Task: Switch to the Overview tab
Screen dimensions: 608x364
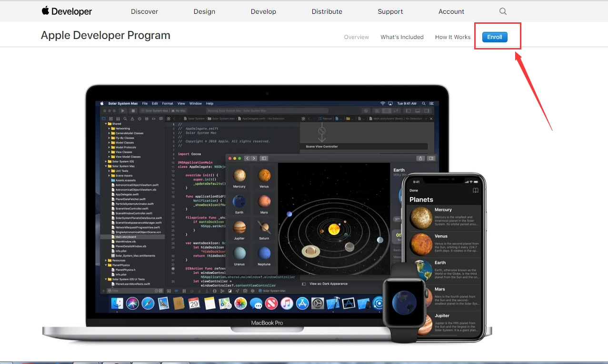Action: [357, 37]
